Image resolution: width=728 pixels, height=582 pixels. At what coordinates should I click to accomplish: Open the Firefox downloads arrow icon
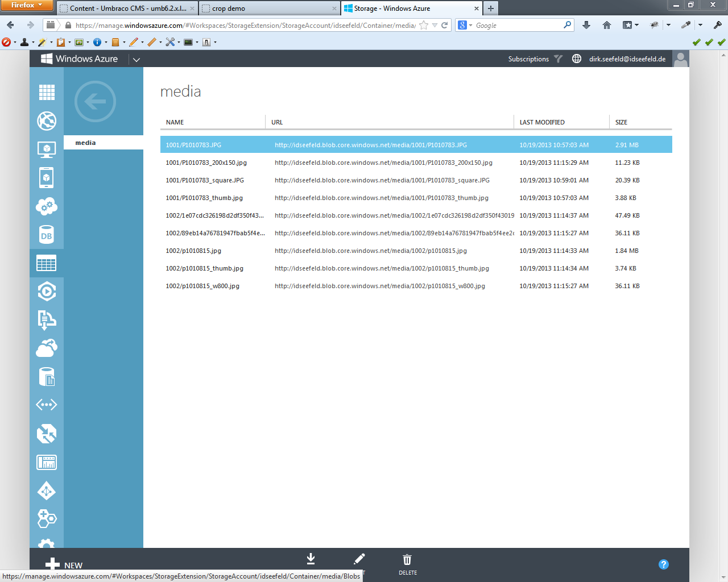coord(586,25)
